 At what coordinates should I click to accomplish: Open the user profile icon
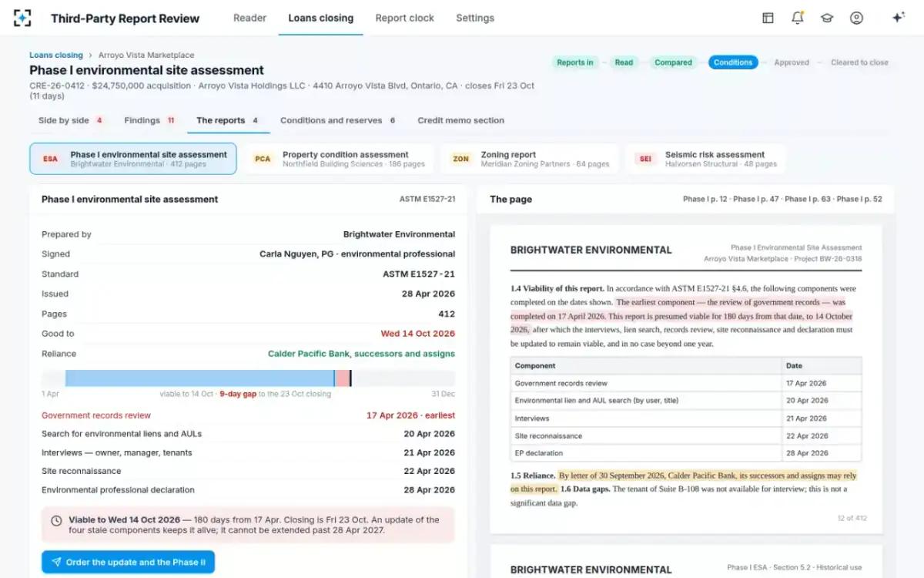tap(856, 18)
